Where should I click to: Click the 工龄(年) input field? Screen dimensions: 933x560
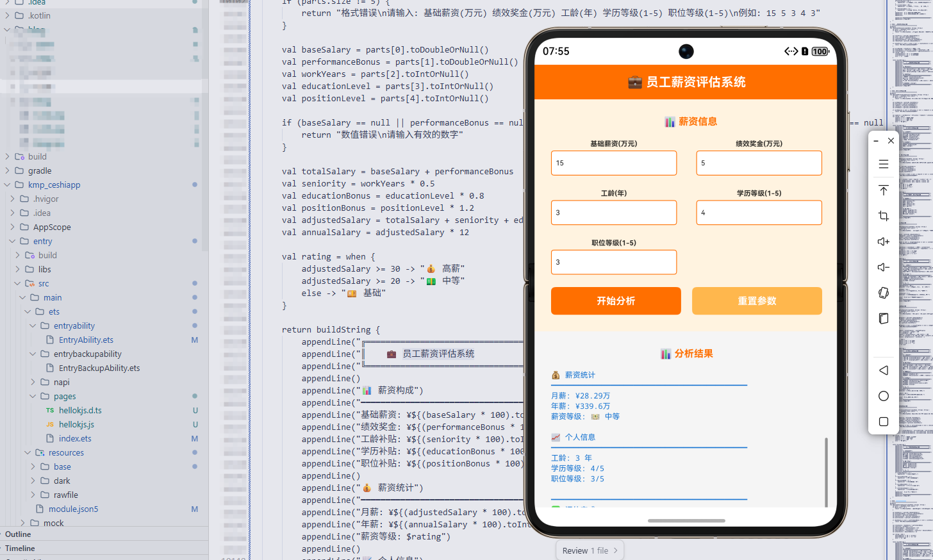pos(614,213)
